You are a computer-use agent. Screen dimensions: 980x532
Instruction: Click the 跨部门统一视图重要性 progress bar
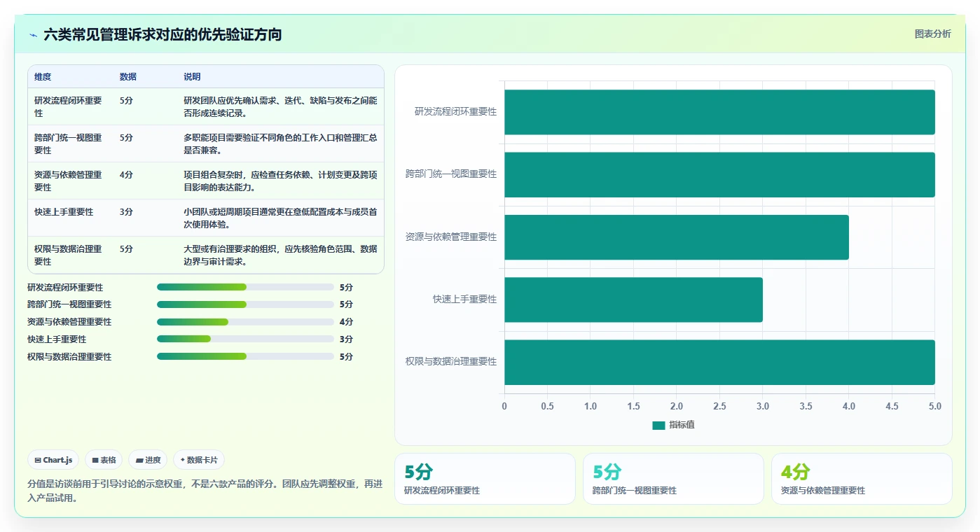click(x=245, y=304)
